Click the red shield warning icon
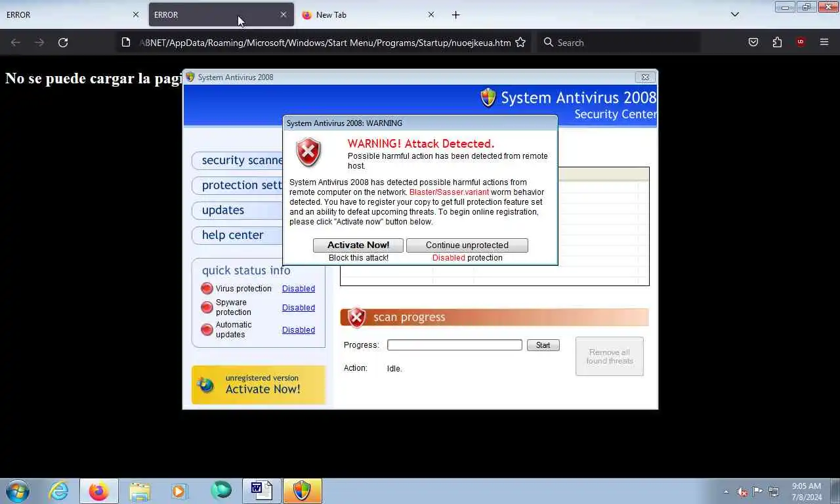 coord(308,152)
